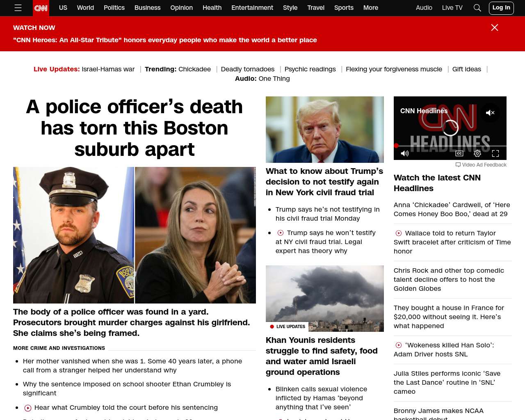
Task: Open Deadly tornadoes link
Action: (x=248, y=69)
